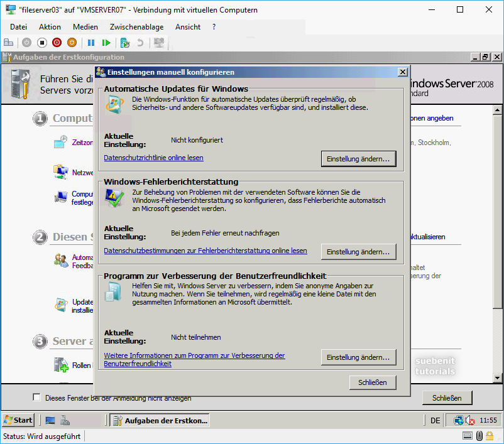The width and height of the screenshot is (504, 444).
Task: Click the DE language indicator
Action: tap(436, 420)
